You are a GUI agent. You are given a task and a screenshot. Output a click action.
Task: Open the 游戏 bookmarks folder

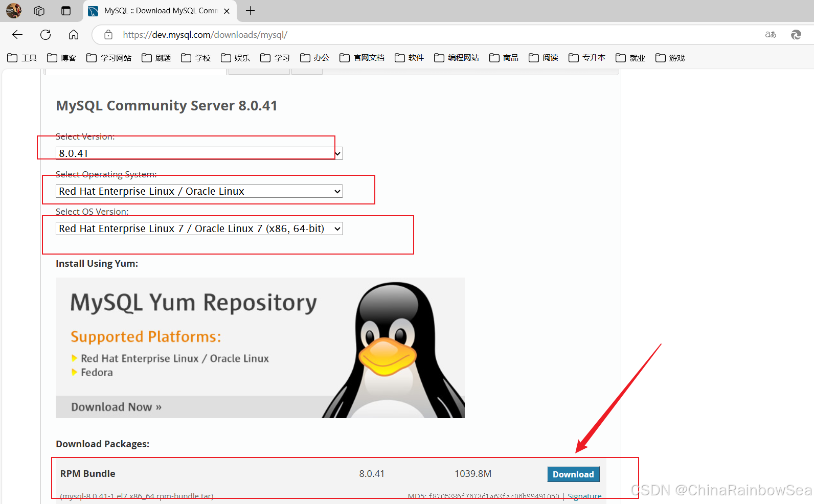click(x=670, y=58)
